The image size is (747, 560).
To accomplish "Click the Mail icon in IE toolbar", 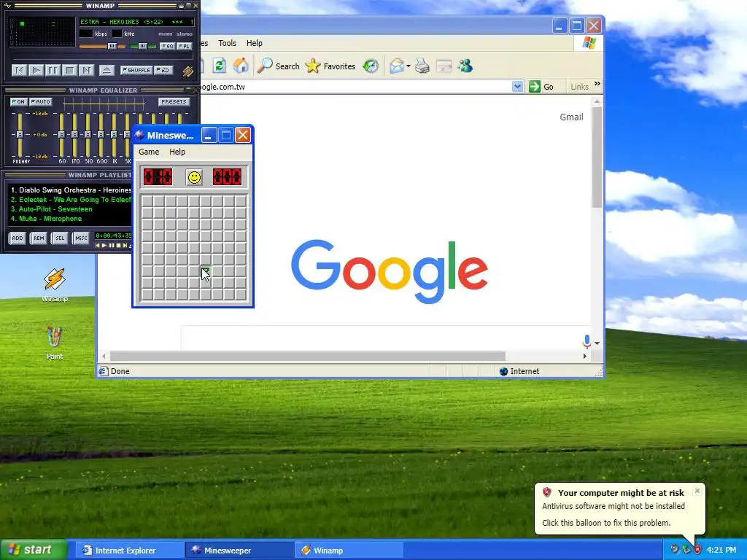I will point(396,66).
